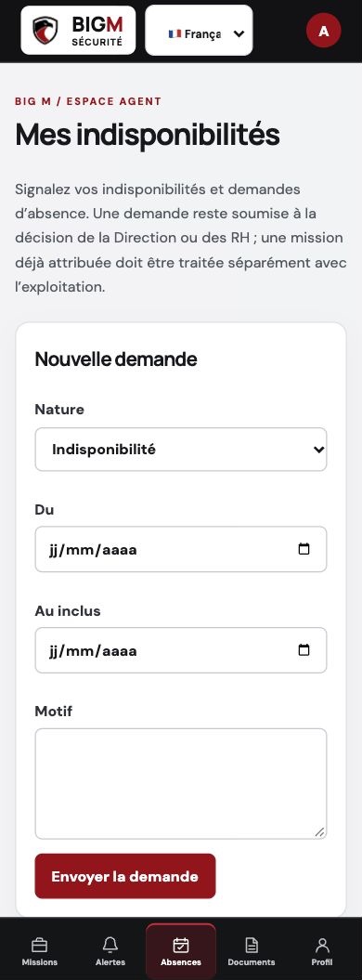
Task: Expand the Nature dropdown
Action: 181,450
